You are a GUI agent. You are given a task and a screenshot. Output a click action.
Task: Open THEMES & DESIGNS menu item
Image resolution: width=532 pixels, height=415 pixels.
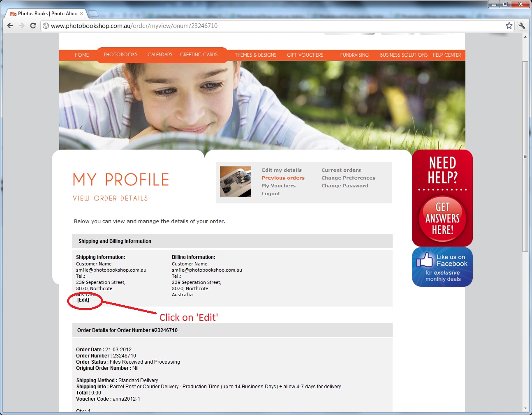tap(255, 55)
